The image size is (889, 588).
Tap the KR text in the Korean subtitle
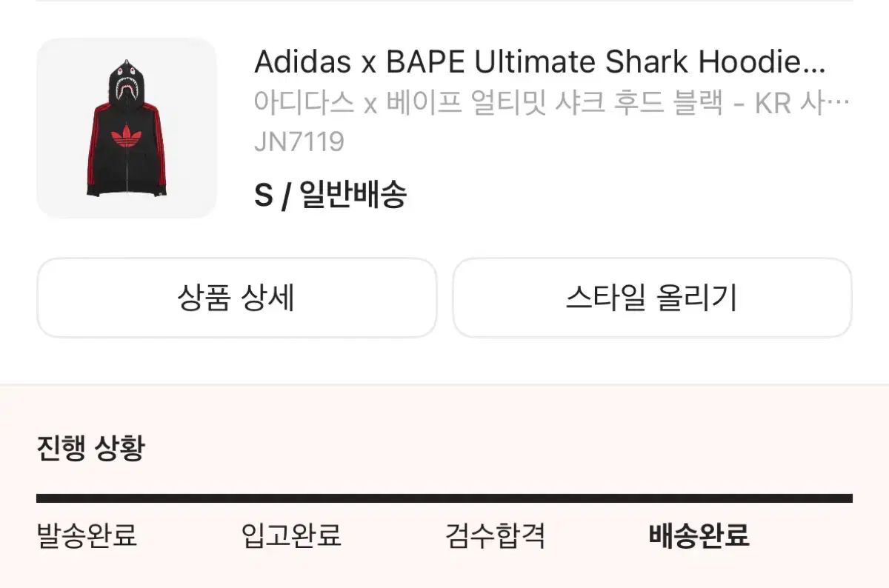click(x=773, y=102)
